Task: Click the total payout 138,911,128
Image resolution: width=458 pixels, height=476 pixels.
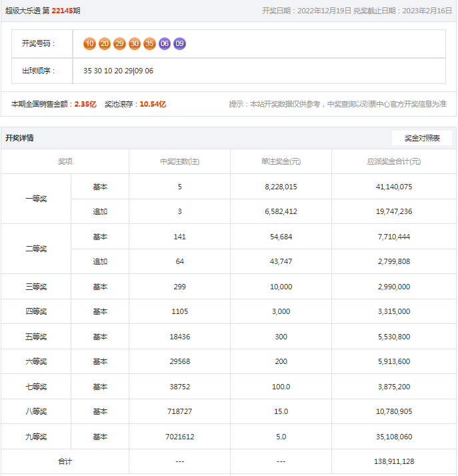Action: tap(393, 461)
